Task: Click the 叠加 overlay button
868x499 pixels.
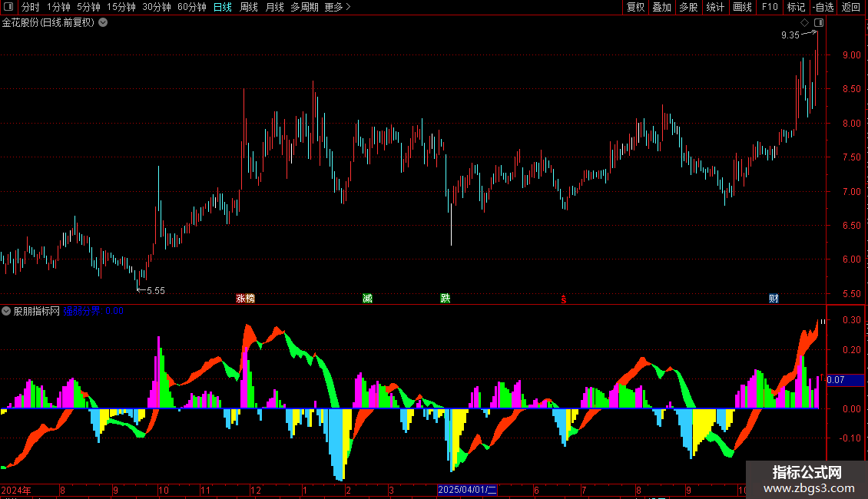Action: coord(661,7)
